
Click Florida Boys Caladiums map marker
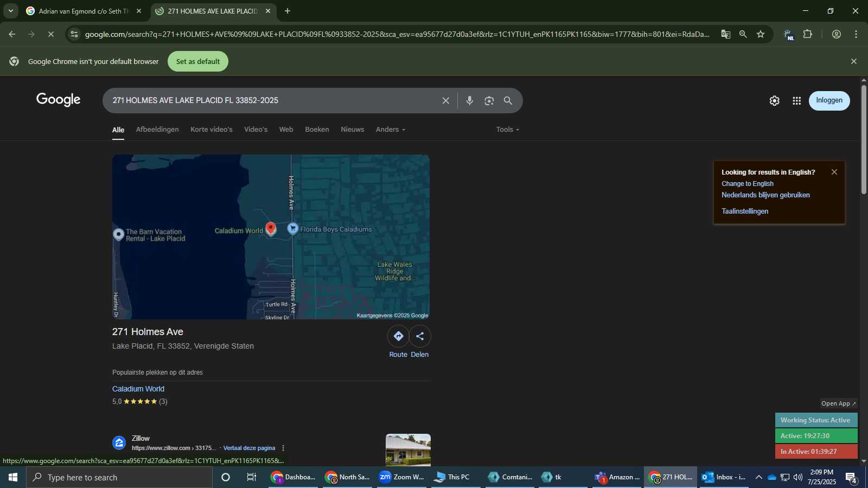(293, 229)
